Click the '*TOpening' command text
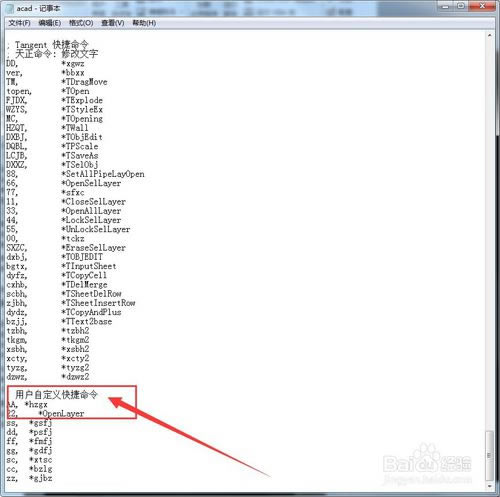 [82, 119]
